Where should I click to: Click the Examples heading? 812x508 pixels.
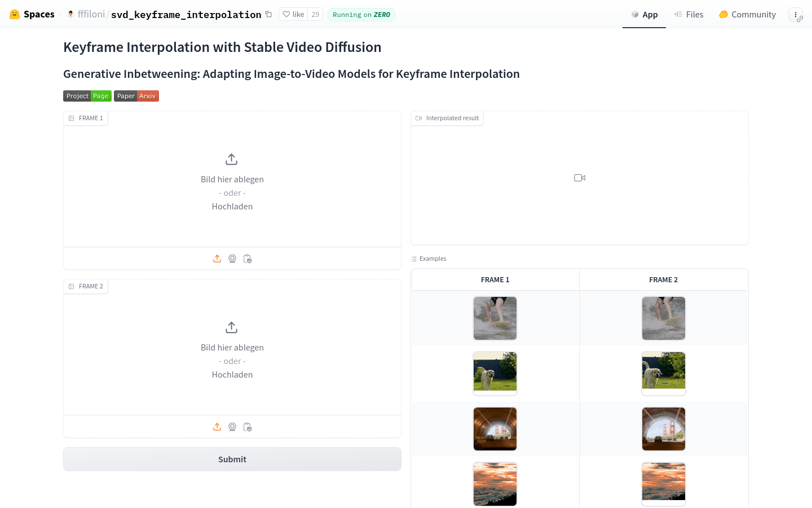[x=429, y=259]
